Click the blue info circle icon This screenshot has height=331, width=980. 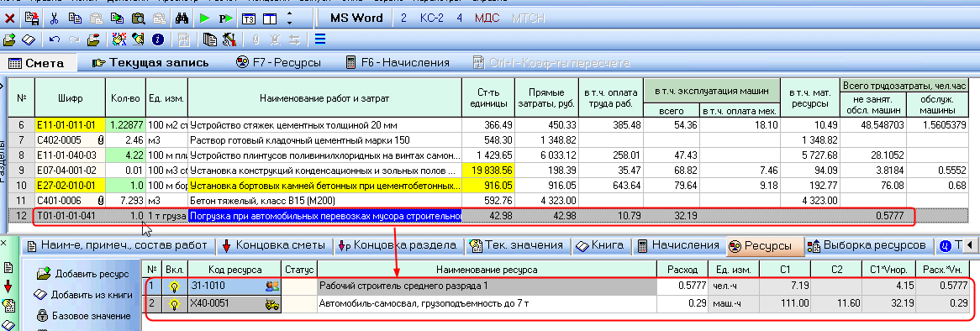click(x=158, y=39)
